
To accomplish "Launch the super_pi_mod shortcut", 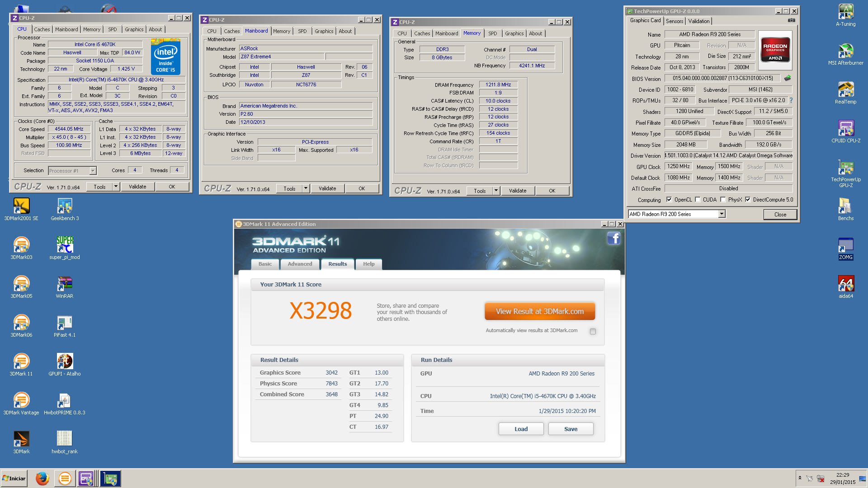I will pos(65,248).
